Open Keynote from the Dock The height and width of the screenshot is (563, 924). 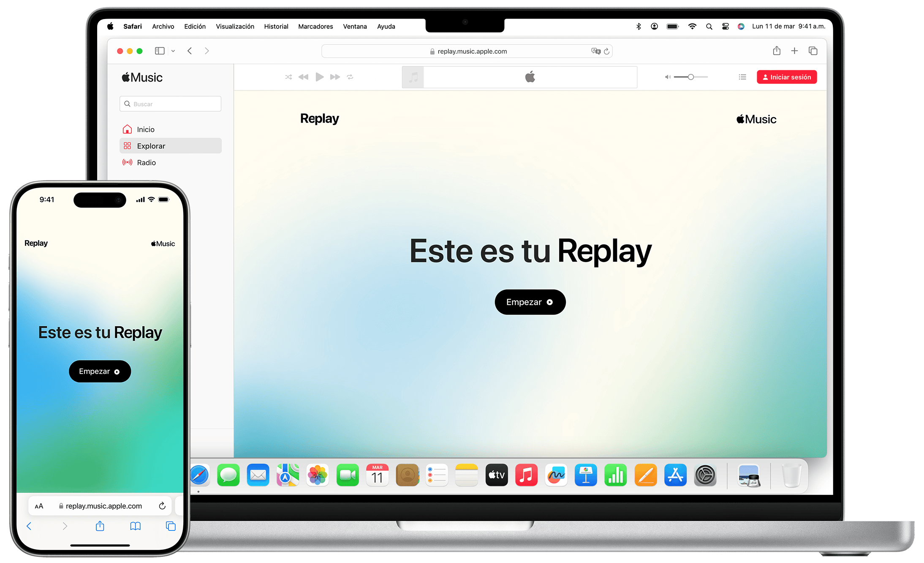tap(586, 476)
